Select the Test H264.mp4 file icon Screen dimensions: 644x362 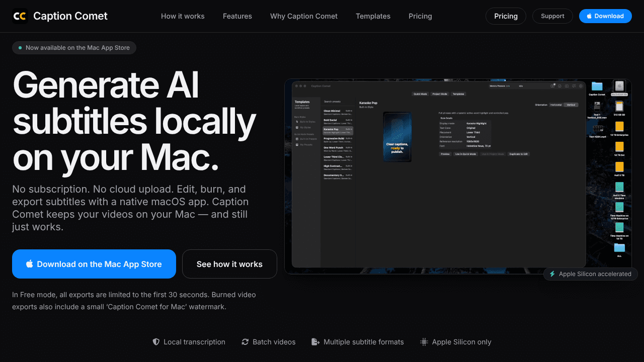point(598,128)
